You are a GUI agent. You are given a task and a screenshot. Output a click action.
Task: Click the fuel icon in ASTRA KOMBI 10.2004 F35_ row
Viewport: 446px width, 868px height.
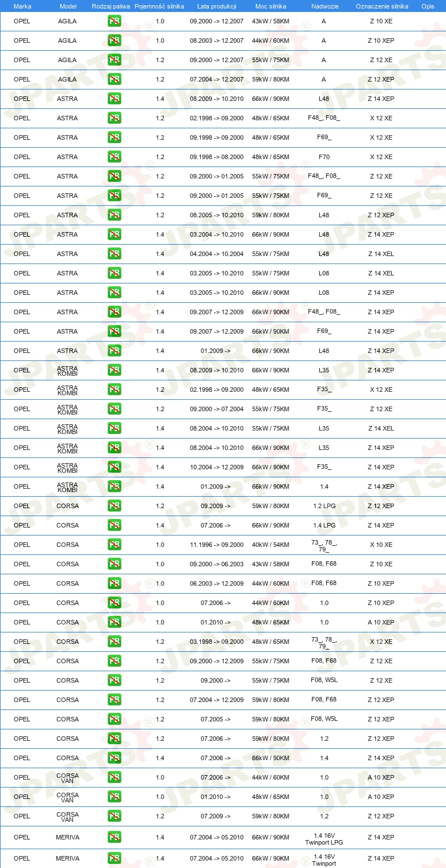[114, 467]
